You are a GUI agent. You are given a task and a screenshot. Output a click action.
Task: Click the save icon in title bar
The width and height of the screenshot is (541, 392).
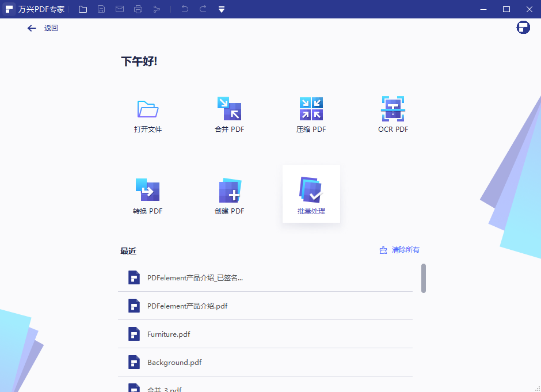click(101, 9)
